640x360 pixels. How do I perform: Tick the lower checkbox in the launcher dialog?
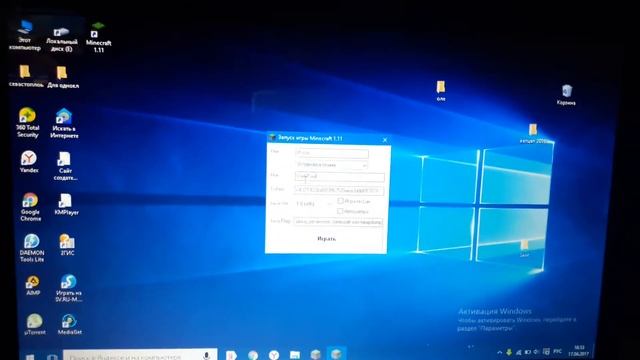tap(340, 211)
